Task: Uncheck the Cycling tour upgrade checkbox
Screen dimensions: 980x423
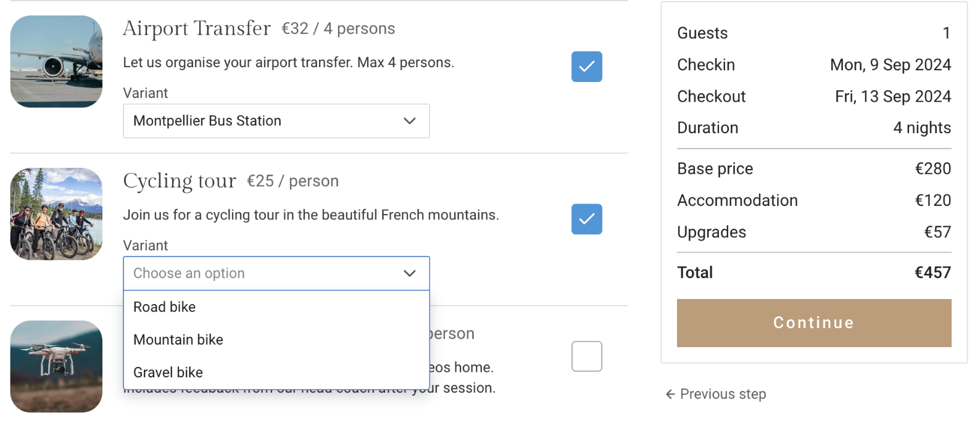Action: pyautogui.click(x=586, y=219)
